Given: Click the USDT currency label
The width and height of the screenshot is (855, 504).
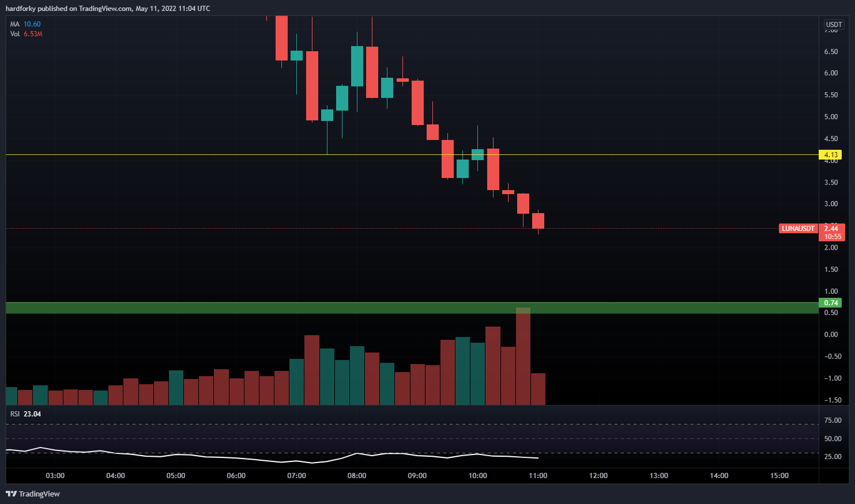Looking at the screenshot, I should click(x=834, y=24).
